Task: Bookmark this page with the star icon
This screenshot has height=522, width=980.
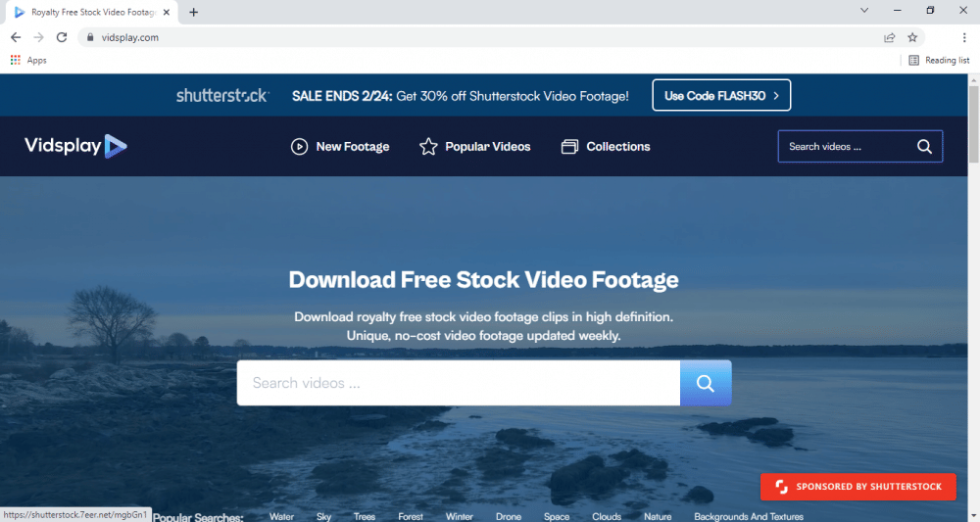Action: 912,37
